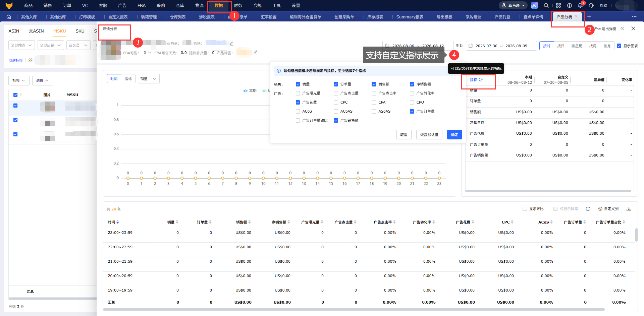Enable 显示环比 checkbox
The image size is (644, 316).
point(525,209)
